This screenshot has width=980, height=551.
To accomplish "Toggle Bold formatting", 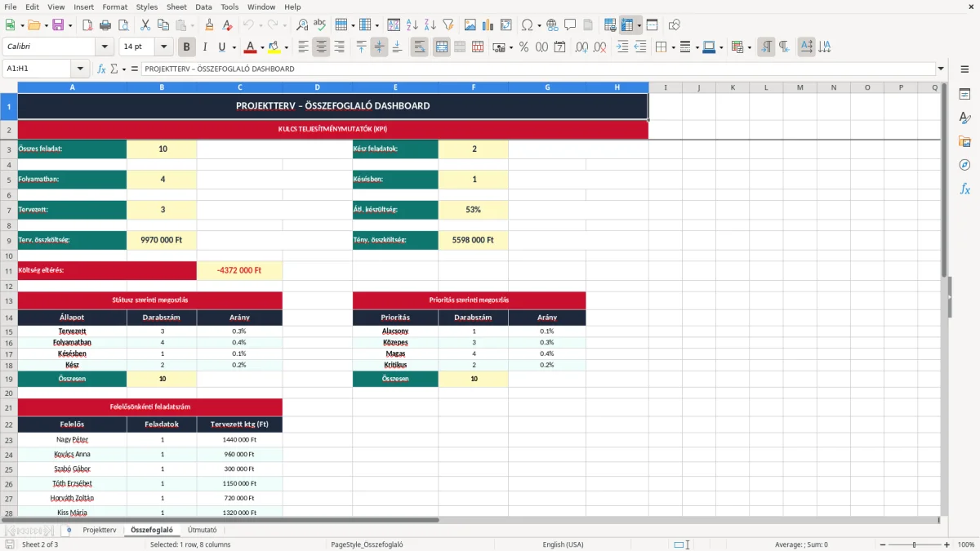I will click(x=186, y=47).
